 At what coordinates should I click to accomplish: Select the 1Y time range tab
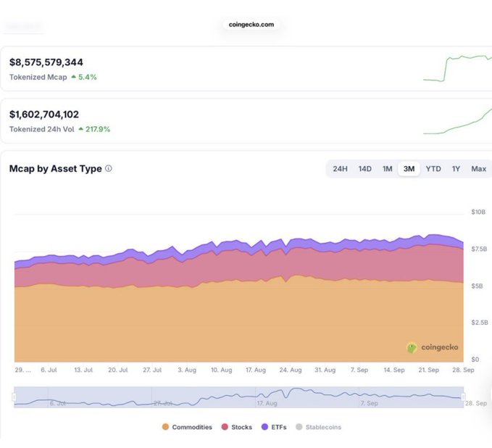pos(456,169)
